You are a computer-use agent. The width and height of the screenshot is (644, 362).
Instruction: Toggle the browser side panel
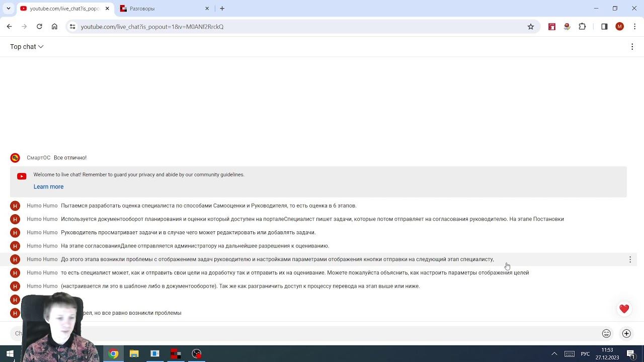[x=604, y=27]
